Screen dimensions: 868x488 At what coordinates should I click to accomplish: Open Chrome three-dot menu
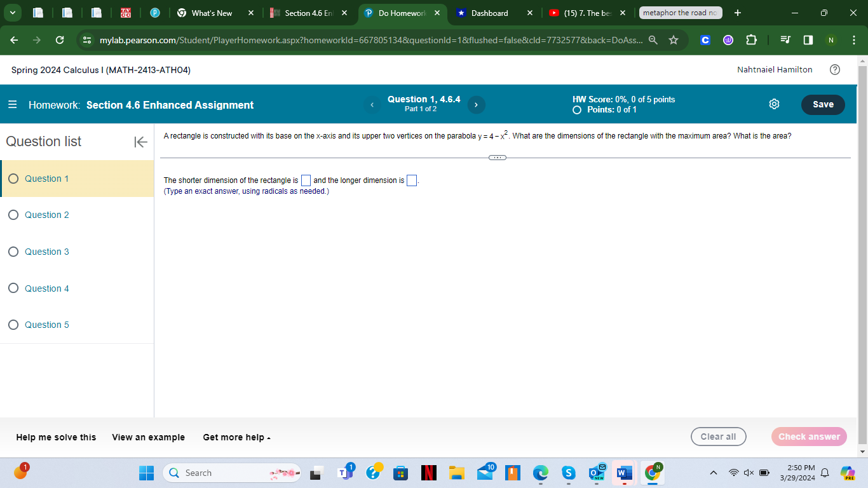tap(853, 40)
